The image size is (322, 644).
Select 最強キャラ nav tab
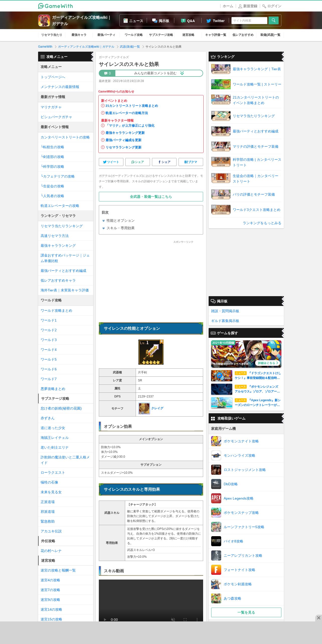(x=79, y=35)
